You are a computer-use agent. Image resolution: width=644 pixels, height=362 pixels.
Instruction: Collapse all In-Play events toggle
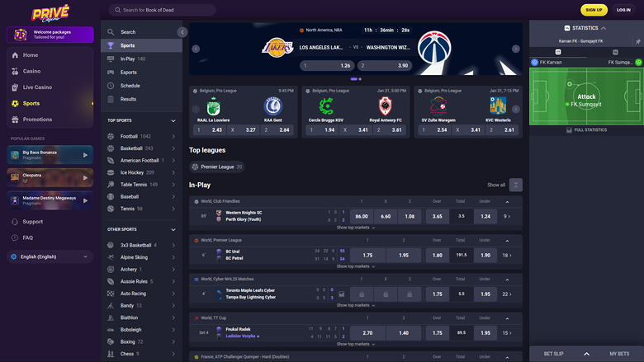coord(516,185)
